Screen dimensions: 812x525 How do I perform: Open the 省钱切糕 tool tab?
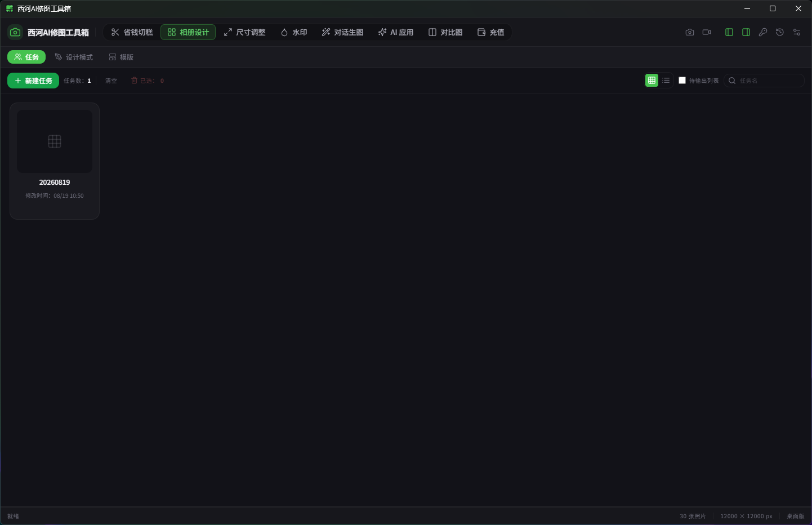coord(132,32)
